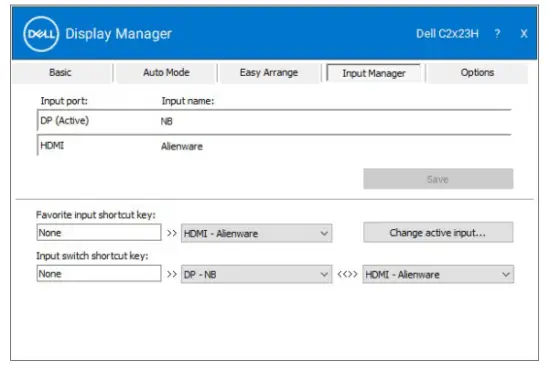Click the Favorite input shortcut key: label
This screenshot has height=371, width=550.
[96, 215]
